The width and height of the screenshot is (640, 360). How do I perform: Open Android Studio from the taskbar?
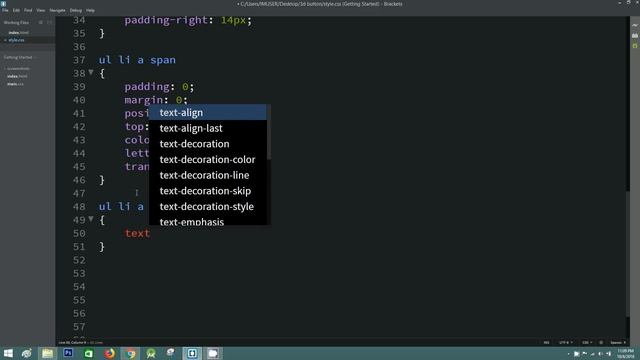151,353
